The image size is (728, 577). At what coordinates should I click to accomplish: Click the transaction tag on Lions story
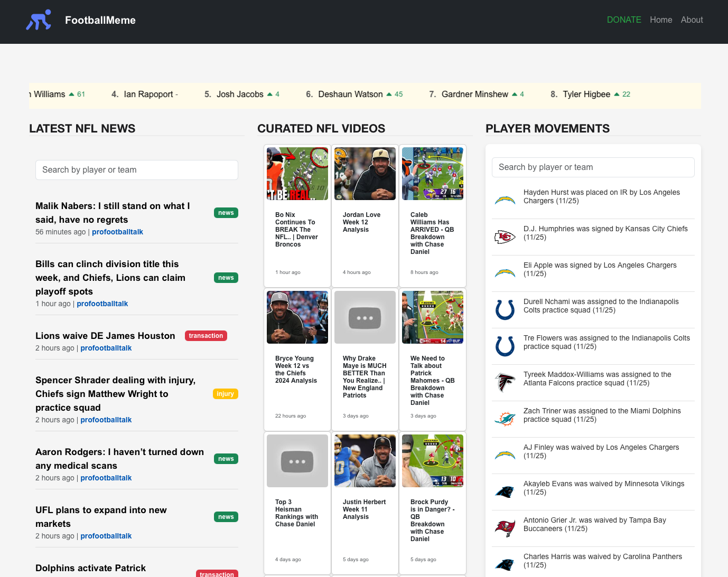(206, 336)
